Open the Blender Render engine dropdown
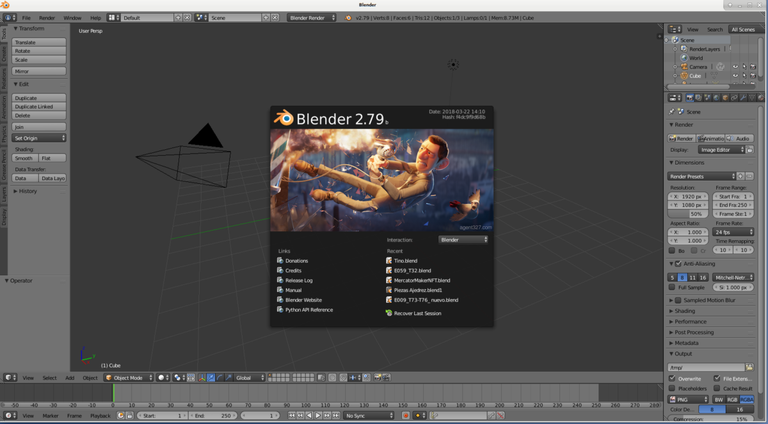 [x=312, y=18]
